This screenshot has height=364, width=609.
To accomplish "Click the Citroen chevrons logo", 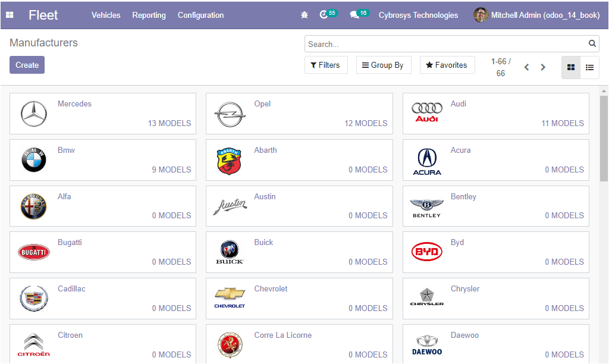I will click(34, 344).
